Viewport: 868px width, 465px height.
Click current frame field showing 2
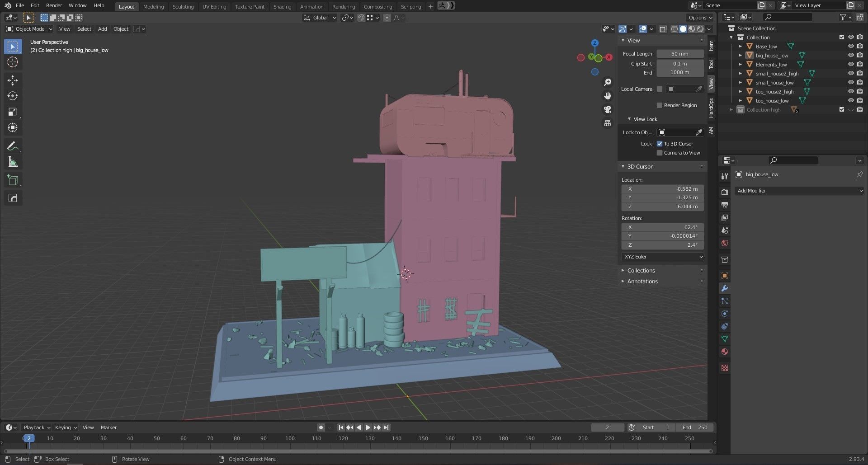point(607,427)
